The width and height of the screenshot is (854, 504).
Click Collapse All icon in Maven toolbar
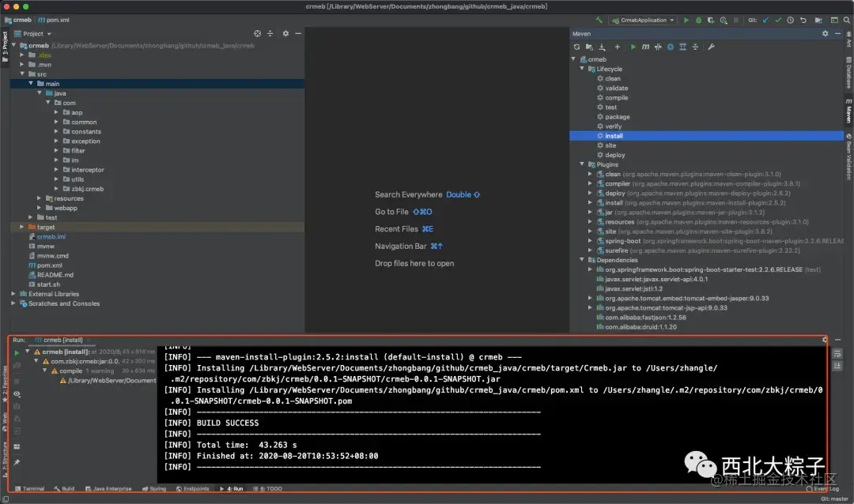click(x=696, y=47)
